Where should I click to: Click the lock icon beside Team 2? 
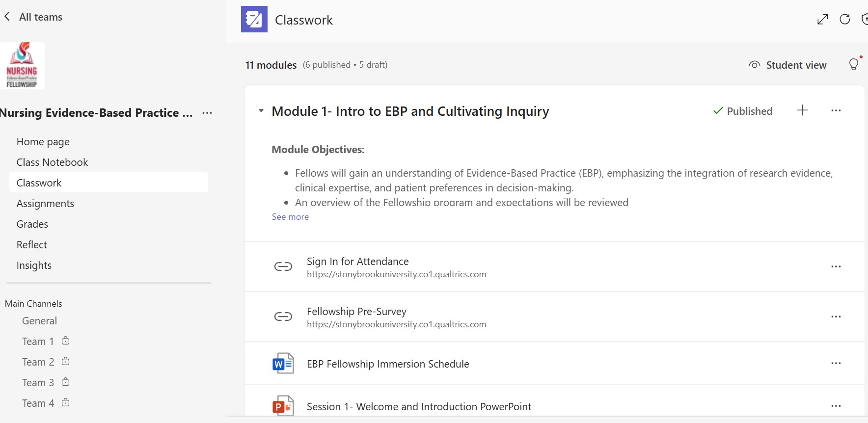66,361
